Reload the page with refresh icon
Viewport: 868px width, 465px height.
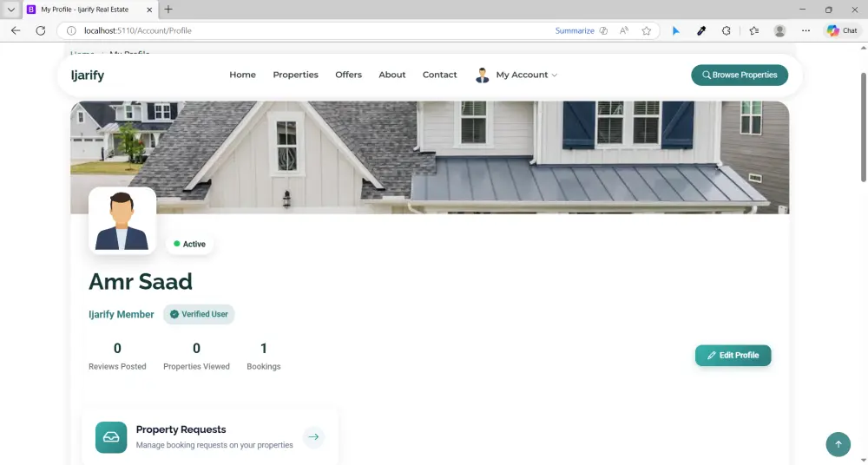point(41,31)
